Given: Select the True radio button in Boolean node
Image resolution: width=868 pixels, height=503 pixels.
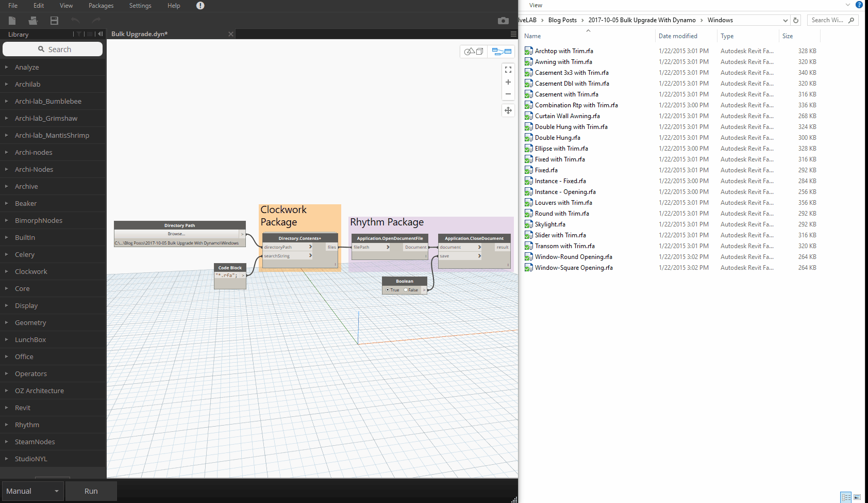Looking at the screenshot, I should 388,290.
